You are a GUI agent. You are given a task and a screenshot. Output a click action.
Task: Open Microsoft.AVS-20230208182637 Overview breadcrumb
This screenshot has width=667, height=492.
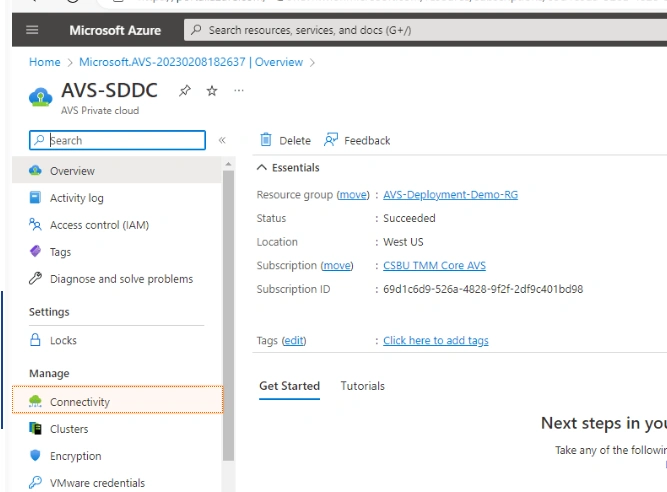click(x=191, y=62)
